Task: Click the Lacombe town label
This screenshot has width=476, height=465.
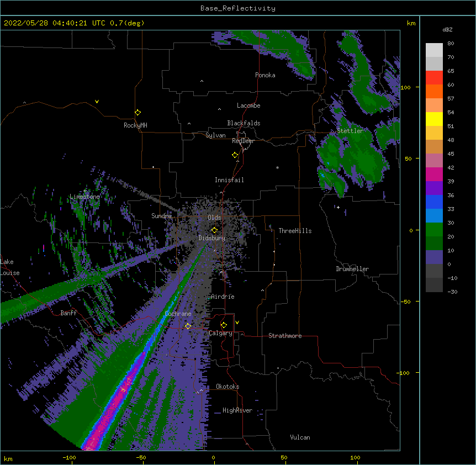Action: point(248,105)
